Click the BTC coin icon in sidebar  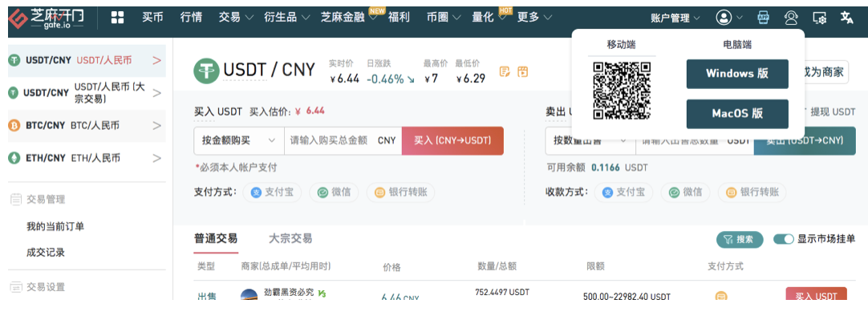pyautogui.click(x=14, y=126)
